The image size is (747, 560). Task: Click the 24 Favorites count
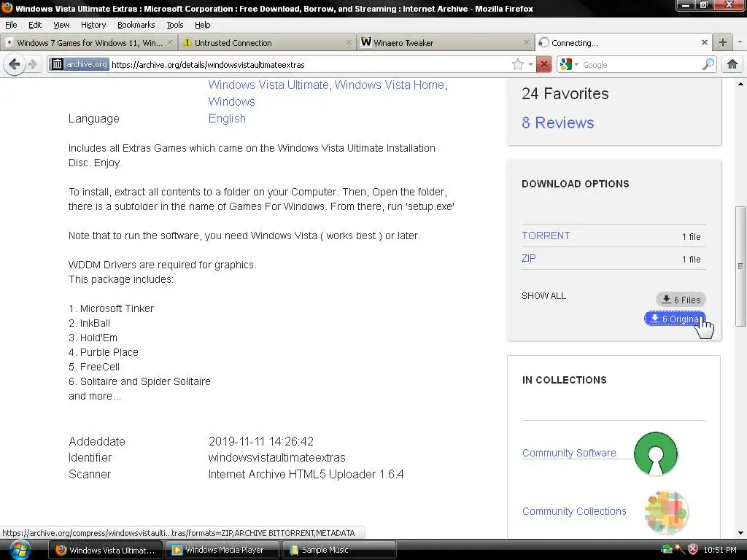[565, 94]
